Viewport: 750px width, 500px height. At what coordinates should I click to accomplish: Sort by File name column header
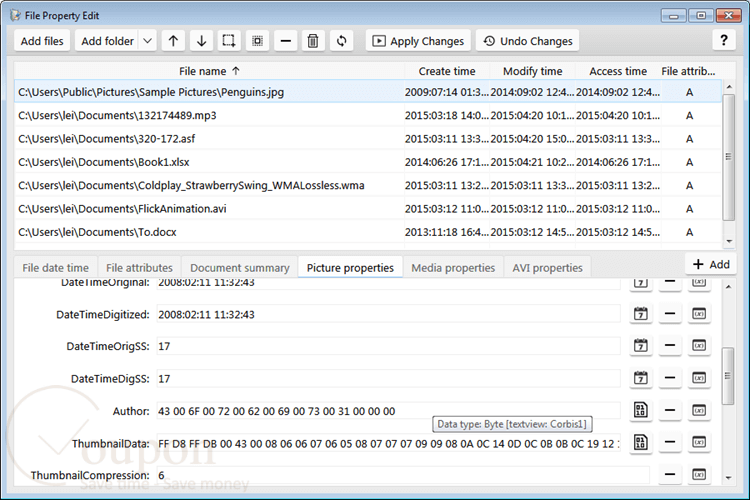click(x=209, y=71)
